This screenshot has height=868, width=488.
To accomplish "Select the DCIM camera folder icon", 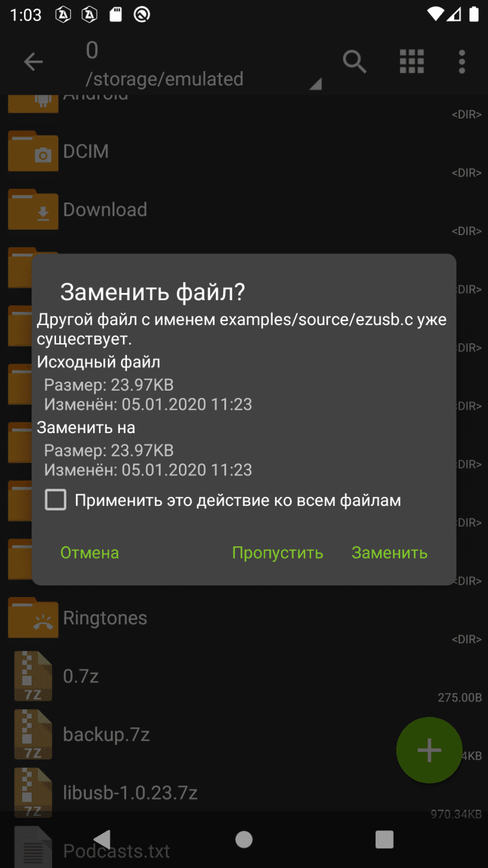I will tap(33, 151).
